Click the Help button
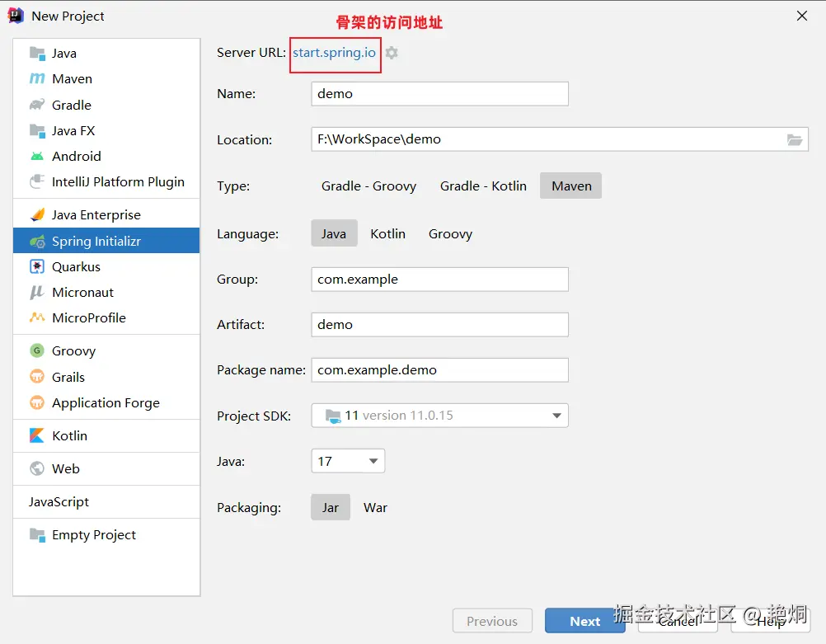The width and height of the screenshot is (826, 644). (770, 622)
